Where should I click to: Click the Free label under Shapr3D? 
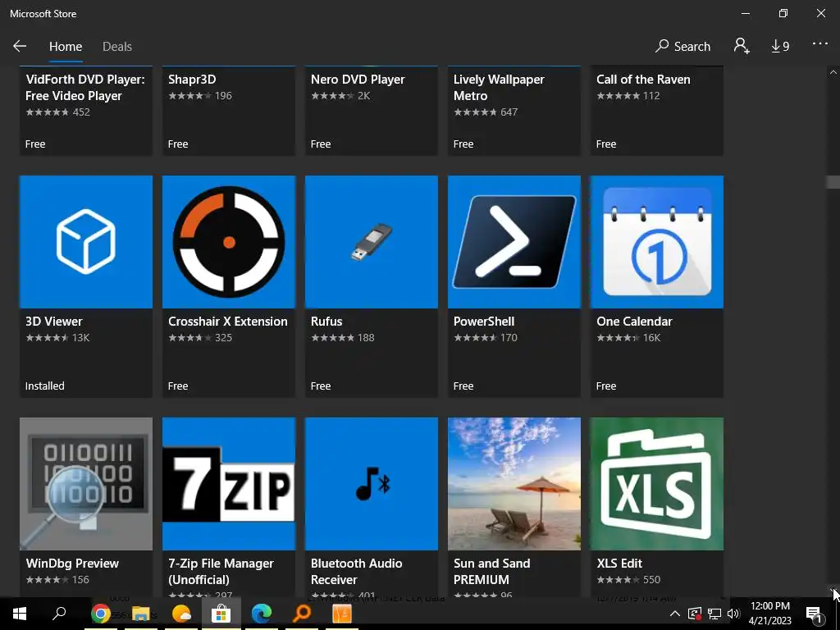point(178,144)
